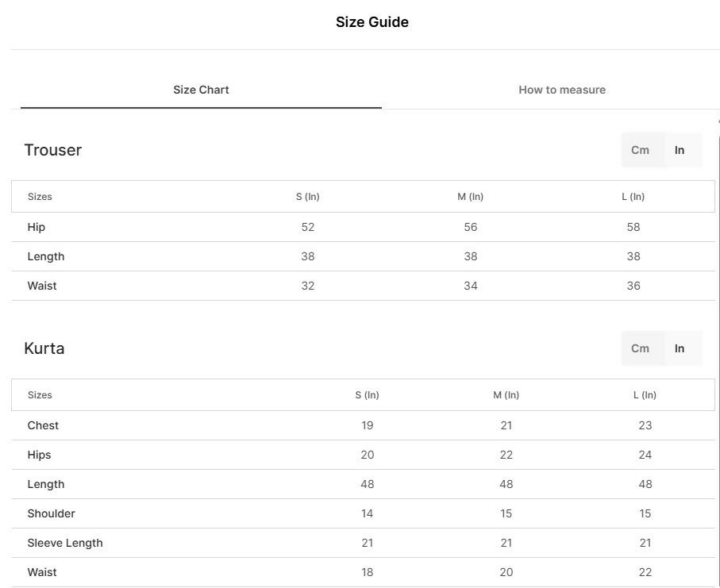Click the Kurta M (In) column header

point(506,394)
